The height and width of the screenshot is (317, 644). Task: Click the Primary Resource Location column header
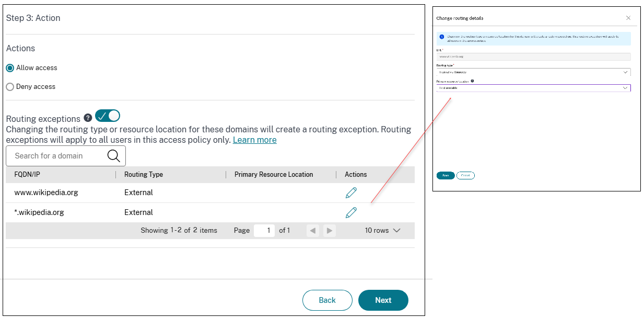pyautogui.click(x=274, y=175)
